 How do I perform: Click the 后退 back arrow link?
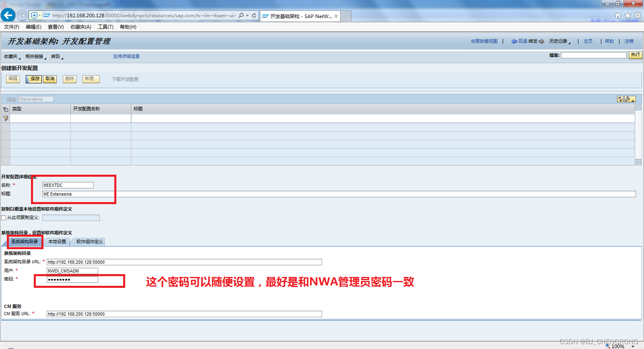519,41
